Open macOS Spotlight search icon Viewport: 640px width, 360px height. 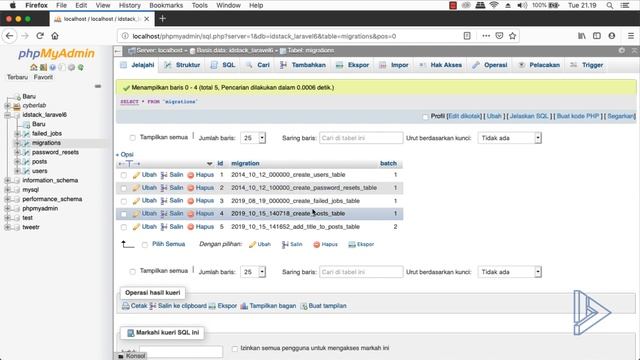click(x=609, y=5)
